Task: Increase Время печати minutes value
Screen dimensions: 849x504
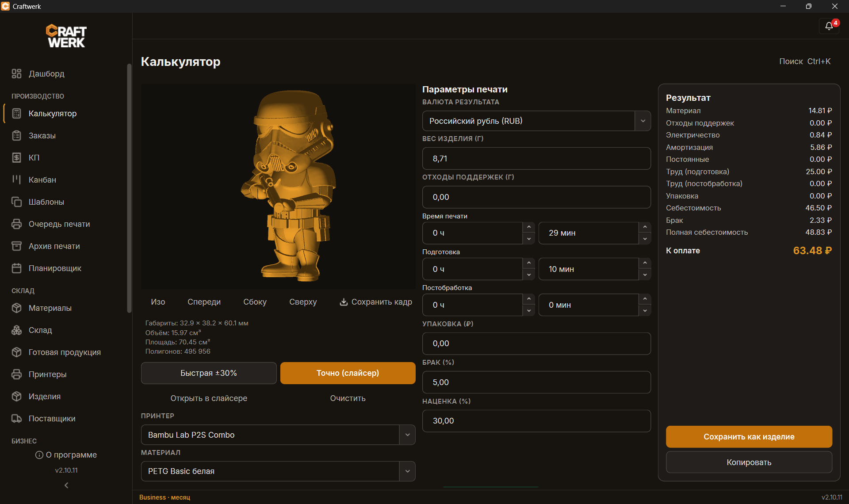Action: [x=645, y=227]
